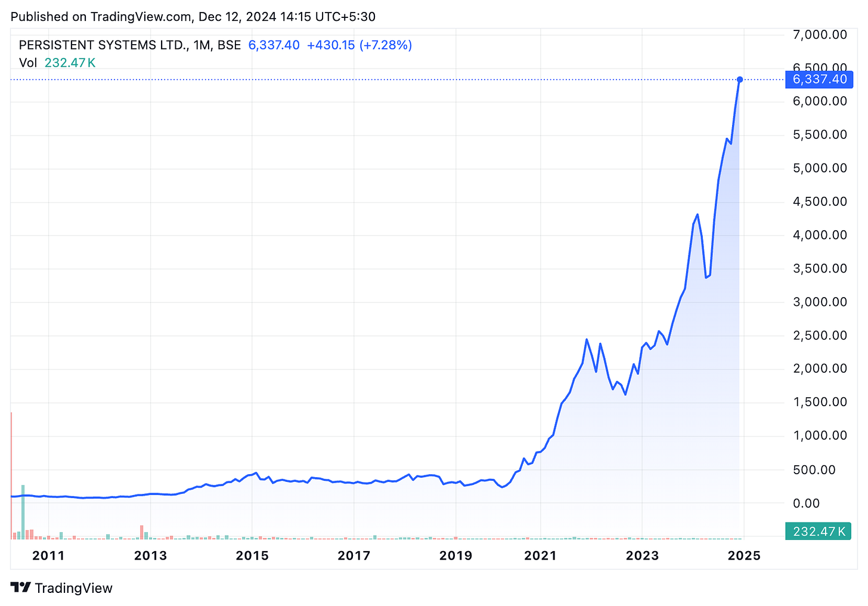Click the 2017 time axis label

(x=354, y=556)
